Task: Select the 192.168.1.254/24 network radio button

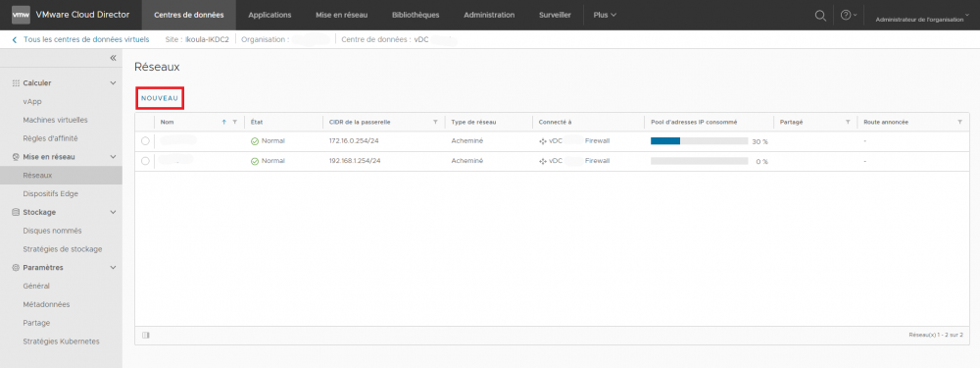Action: 146,161
